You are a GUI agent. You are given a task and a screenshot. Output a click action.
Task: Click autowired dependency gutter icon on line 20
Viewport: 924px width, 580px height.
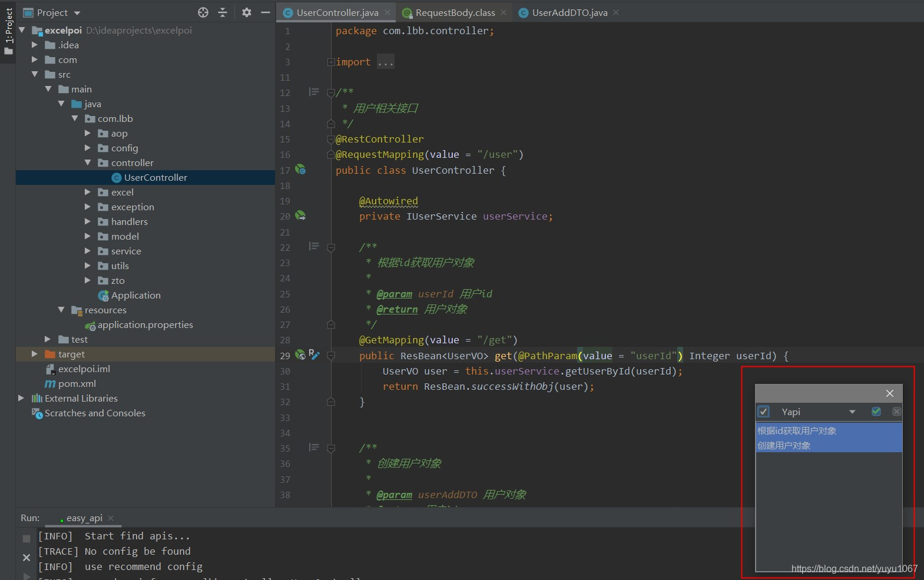click(300, 216)
